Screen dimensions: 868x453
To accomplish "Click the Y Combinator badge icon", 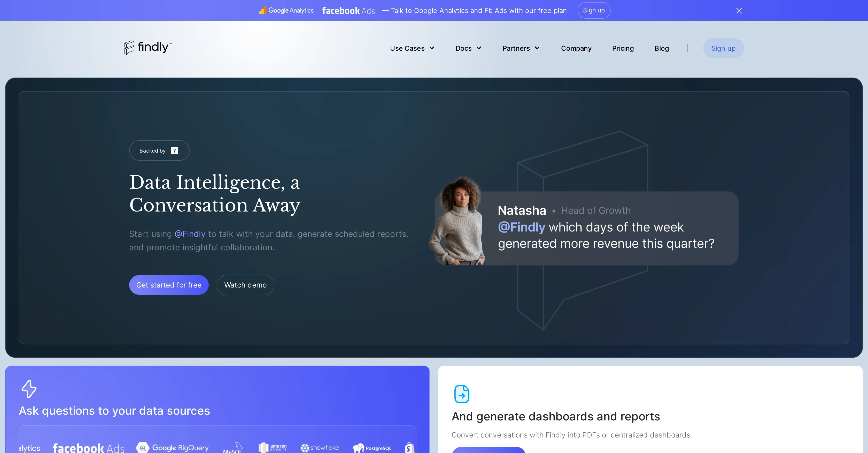I will click(x=175, y=150).
